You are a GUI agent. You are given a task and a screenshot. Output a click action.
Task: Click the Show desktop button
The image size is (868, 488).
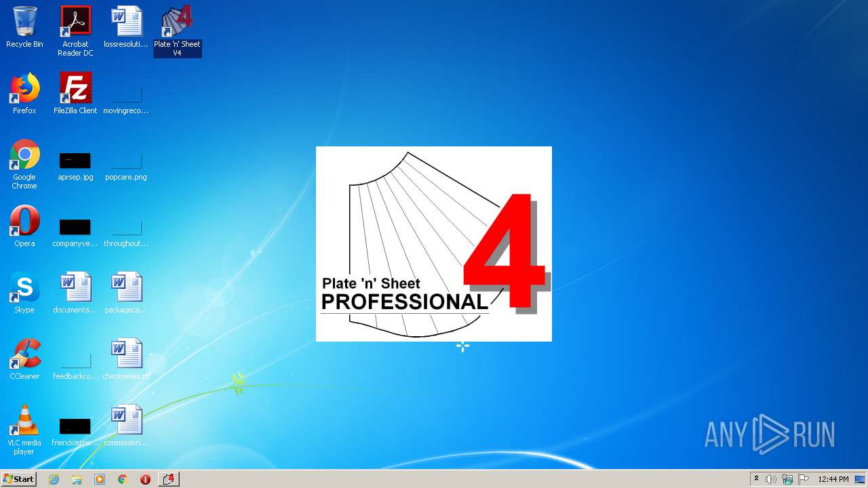(x=861, y=479)
